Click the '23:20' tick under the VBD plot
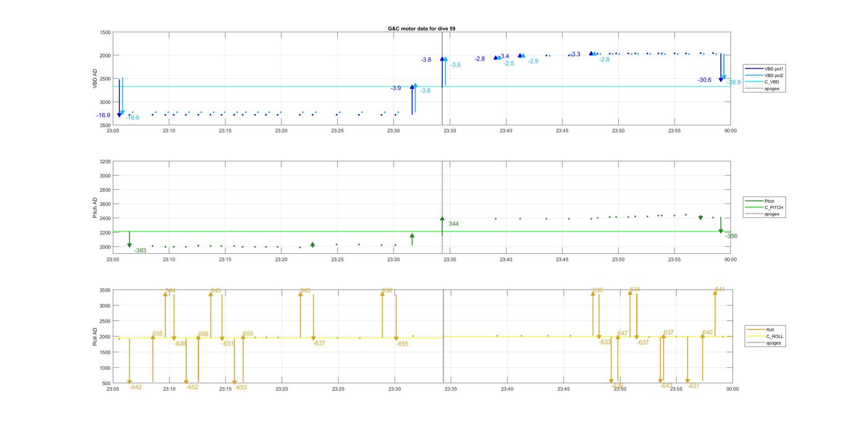 coord(281,130)
